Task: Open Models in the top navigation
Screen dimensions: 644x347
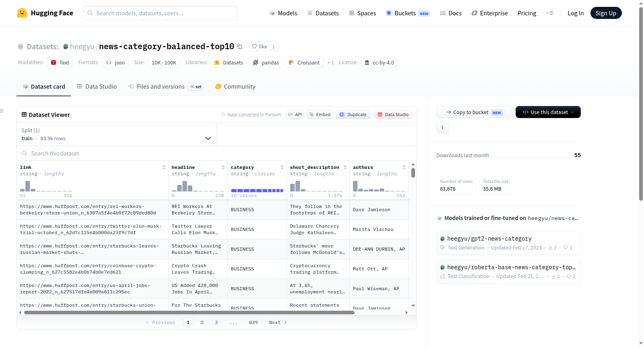Action: click(x=283, y=13)
